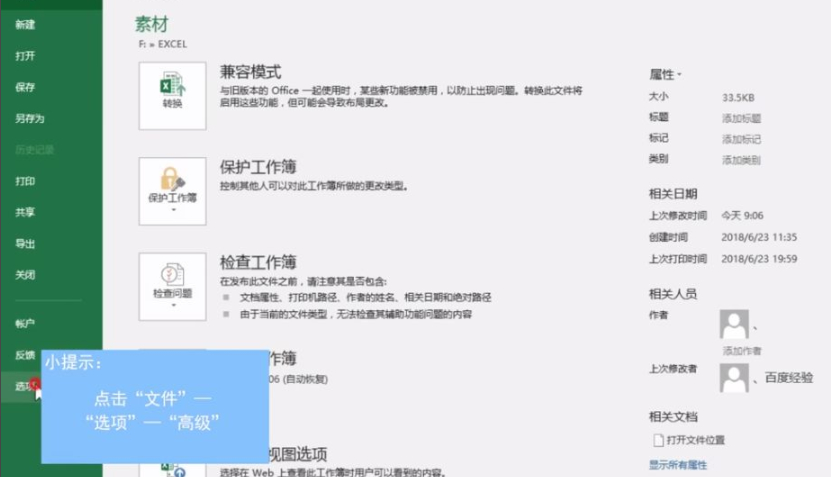
Task: Open 共享 (Share) in the sidebar
Action: (x=25, y=212)
